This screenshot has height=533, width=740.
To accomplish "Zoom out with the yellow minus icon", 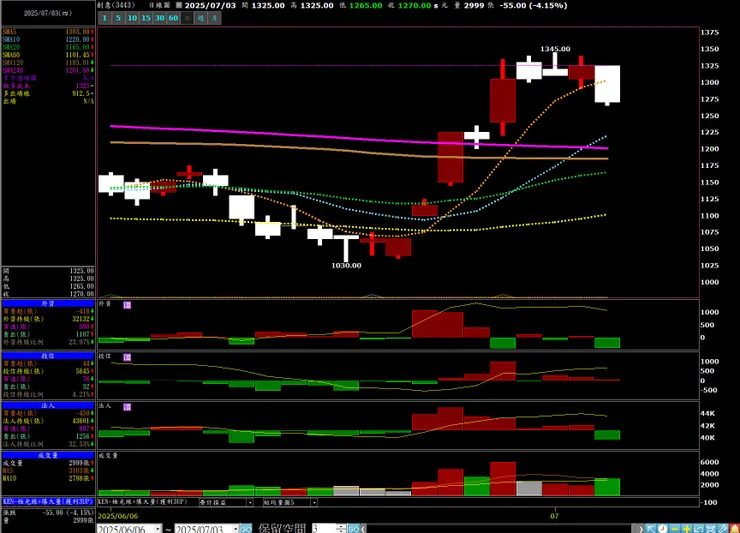I will point(675,529).
